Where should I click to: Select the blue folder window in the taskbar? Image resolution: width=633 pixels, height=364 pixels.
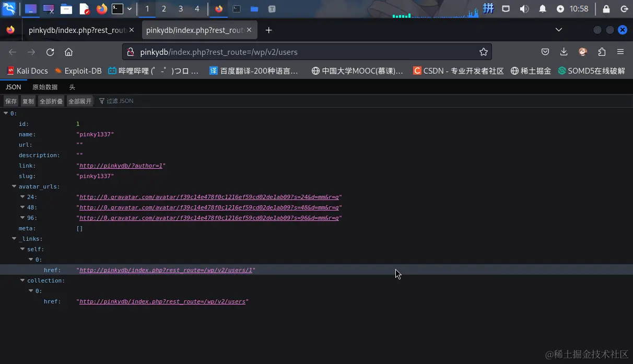254,9
